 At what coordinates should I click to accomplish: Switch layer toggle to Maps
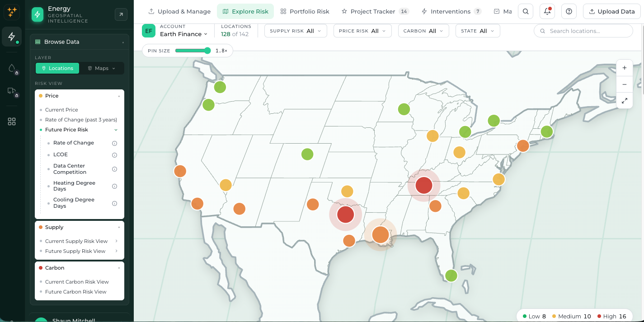pyautogui.click(x=101, y=68)
